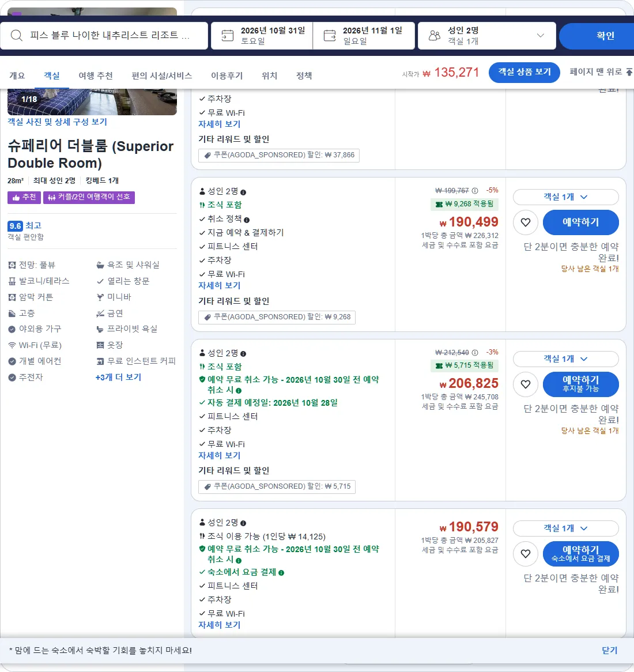This screenshot has height=672, width=634.
Task: Click 페이지 맨 위로 link
Action: point(601,72)
